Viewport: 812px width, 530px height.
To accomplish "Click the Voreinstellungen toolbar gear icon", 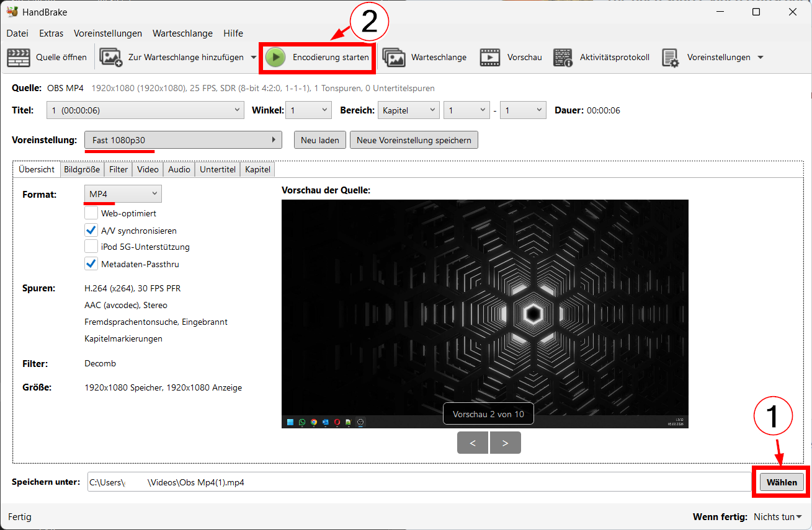I will 670,58.
